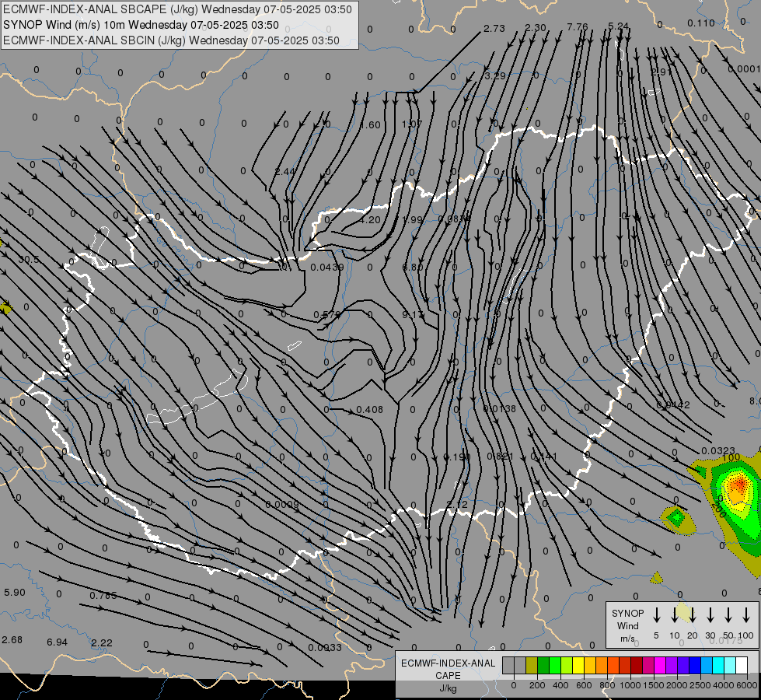Click the map value 0.190

tap(457, 457)
